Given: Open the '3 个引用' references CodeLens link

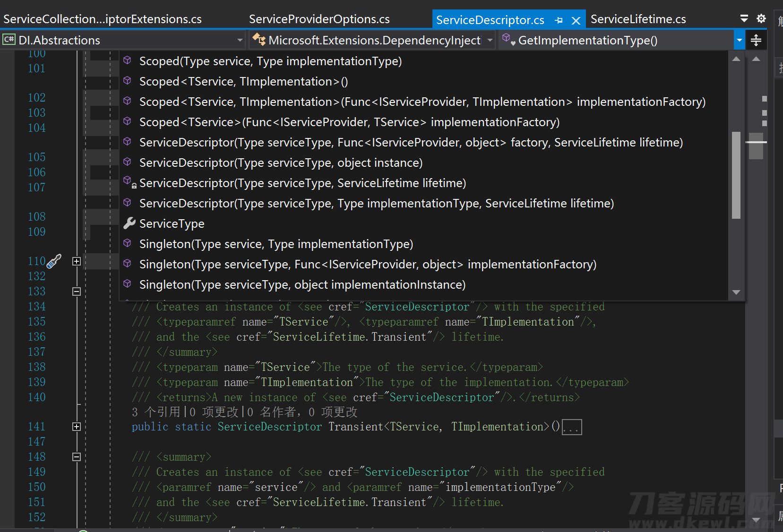Looking at the screenshot, I should (156, 412).
